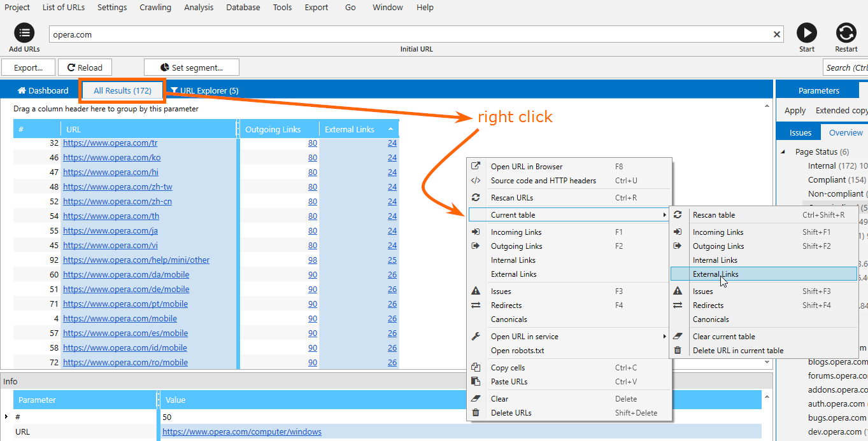
Task: Click Incoming Links icon in main context menu
Action: (475, 232)
